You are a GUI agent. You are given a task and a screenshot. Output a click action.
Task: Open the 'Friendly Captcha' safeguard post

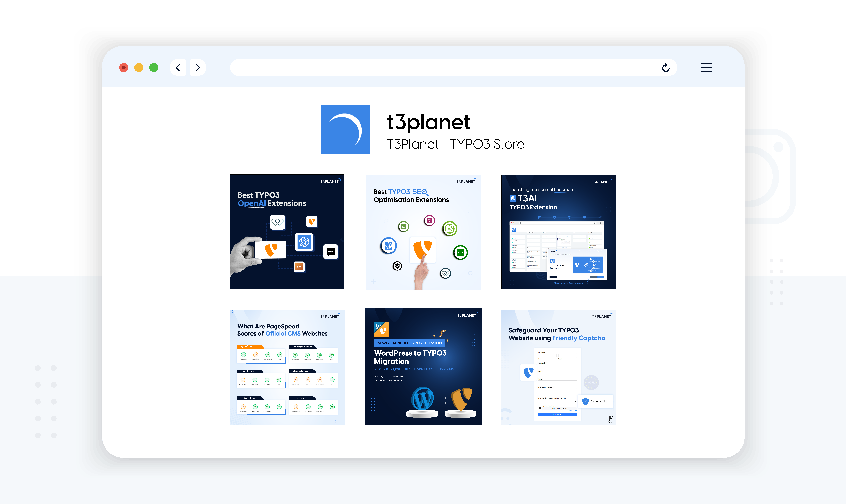coord(558,368)
